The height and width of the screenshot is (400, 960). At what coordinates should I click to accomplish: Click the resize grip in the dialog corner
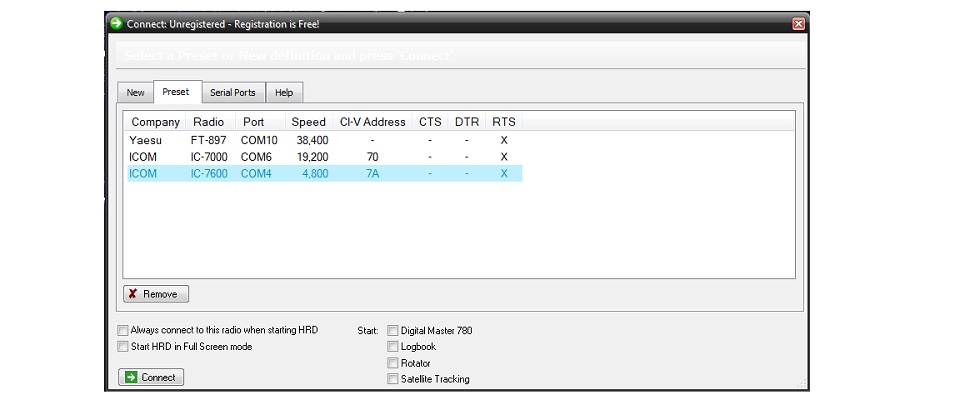tap(803, 383)
